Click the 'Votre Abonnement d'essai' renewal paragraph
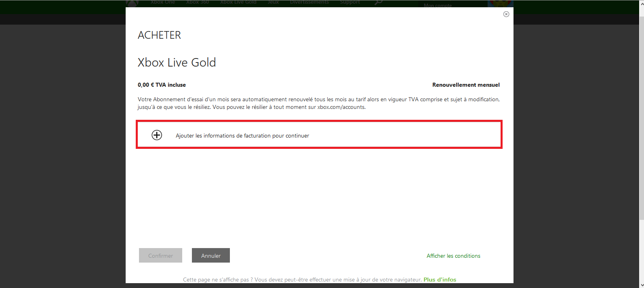Viewport: 644px width, 288px height. [x=319, y=103]
